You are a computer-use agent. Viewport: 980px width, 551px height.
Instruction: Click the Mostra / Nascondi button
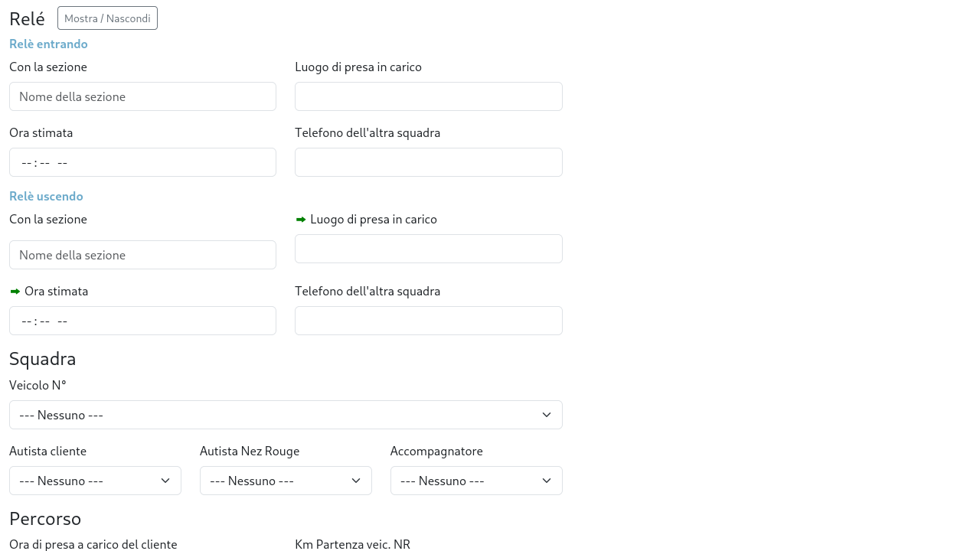point(107,18)
